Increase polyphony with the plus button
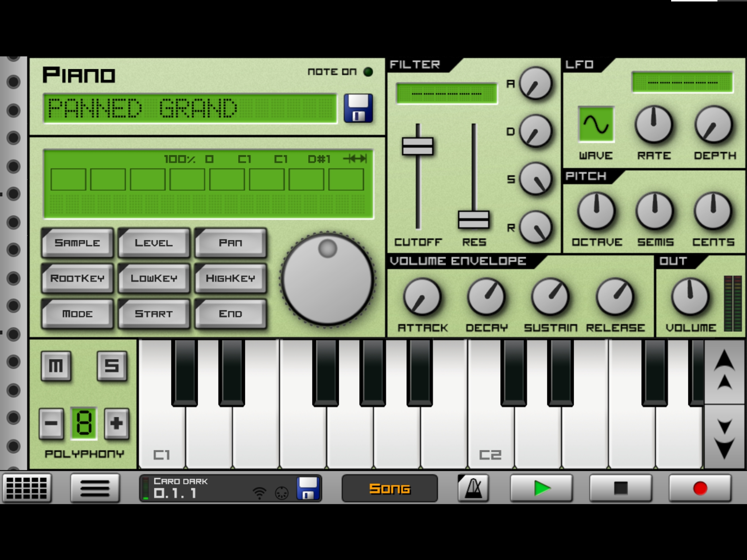This screenshot has height=560, width=747. pos(116,423)
